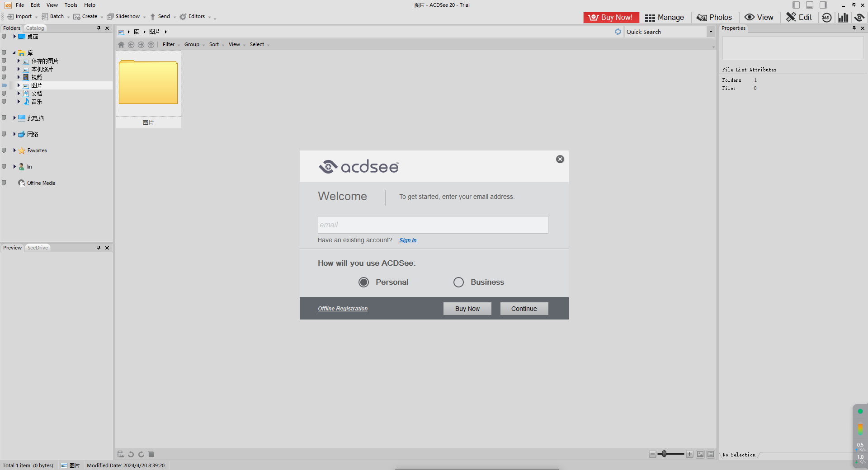Toggle Easy-Select indicator for Offline Media
This screenshot has width=868, height=470.
point(4,183)
